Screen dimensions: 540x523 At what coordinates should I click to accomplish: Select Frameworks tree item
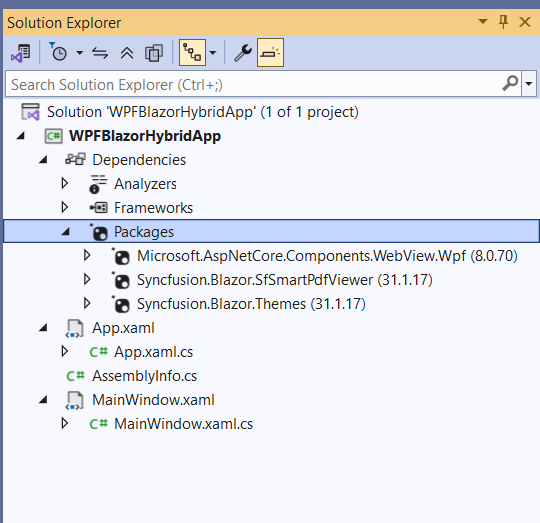(x=154, y=208)
